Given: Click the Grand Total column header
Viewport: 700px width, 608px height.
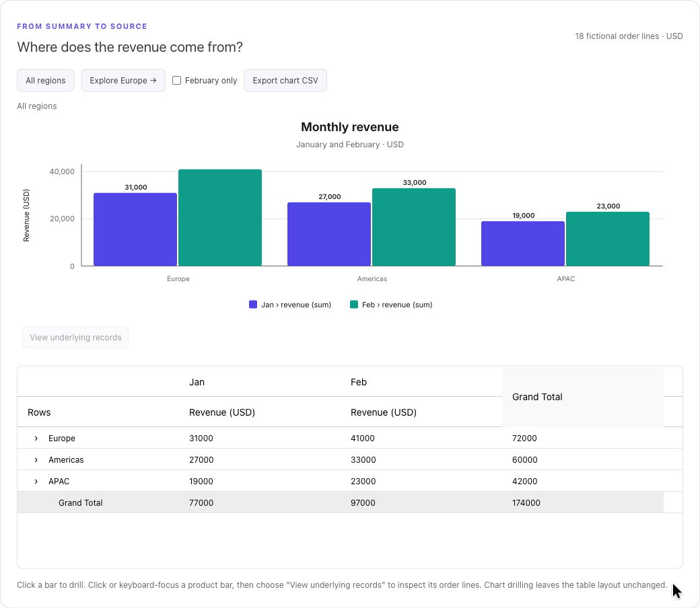Looking at the screenshot, I should (583, 397).
